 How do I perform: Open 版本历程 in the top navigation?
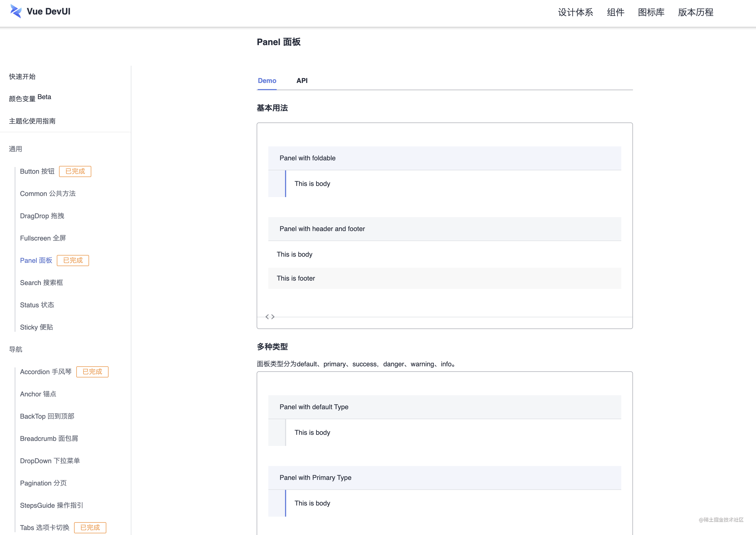click(696, 13)
